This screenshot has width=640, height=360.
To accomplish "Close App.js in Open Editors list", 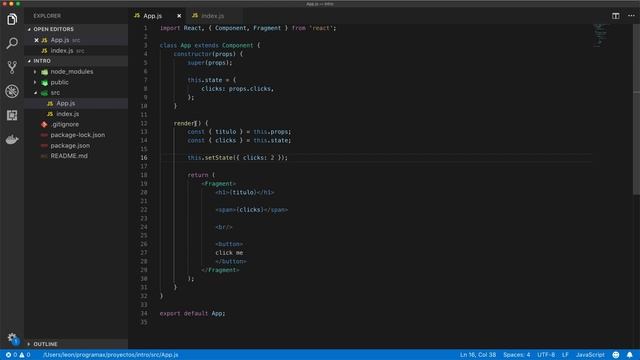I will coord(36,40).
